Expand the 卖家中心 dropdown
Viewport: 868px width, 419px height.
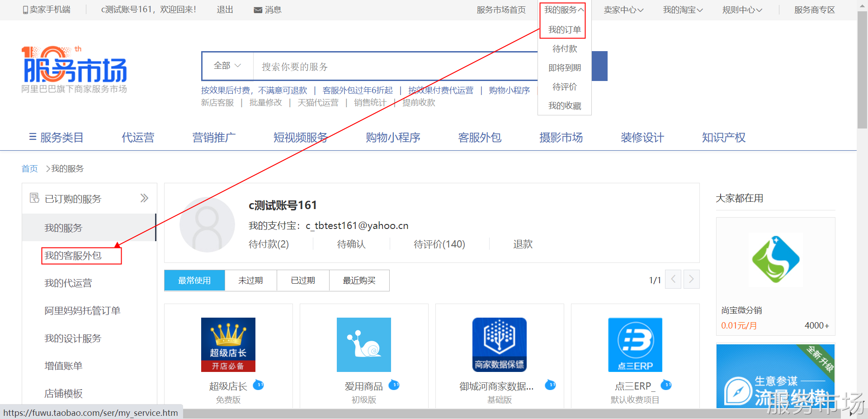click(623, 10)
